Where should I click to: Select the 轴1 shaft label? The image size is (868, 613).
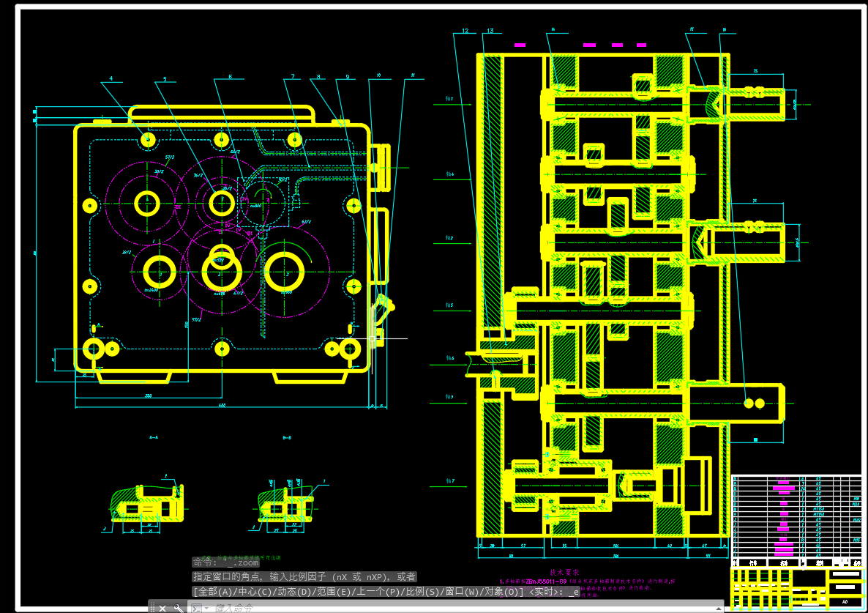click(x=449, y=99)
